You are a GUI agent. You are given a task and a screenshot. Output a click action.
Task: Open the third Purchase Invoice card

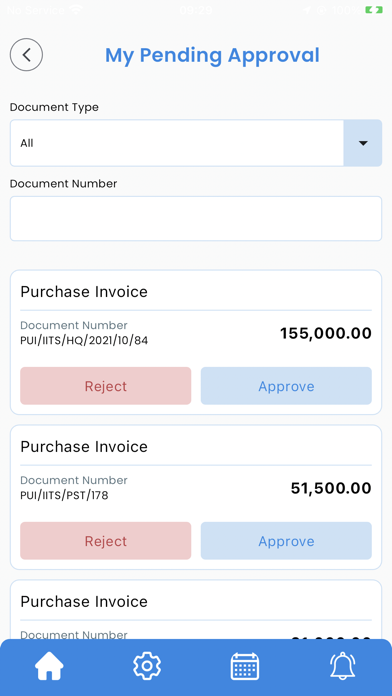196,609
